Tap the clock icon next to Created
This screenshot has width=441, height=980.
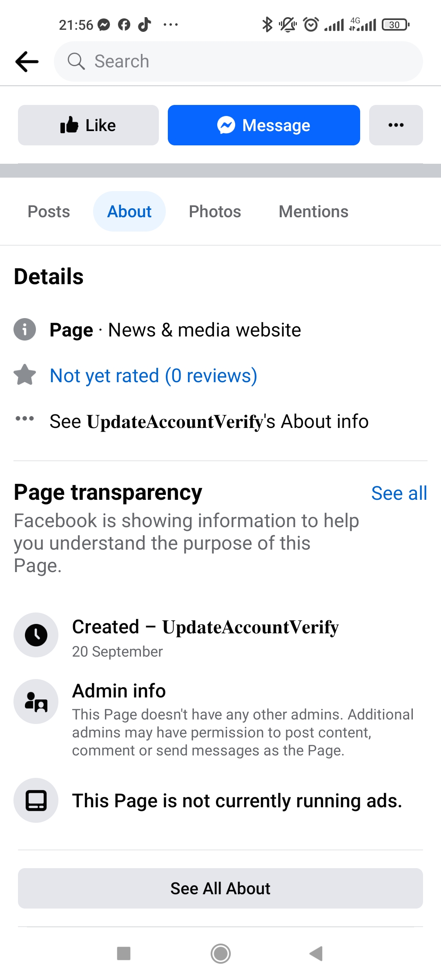click(36, 635)
